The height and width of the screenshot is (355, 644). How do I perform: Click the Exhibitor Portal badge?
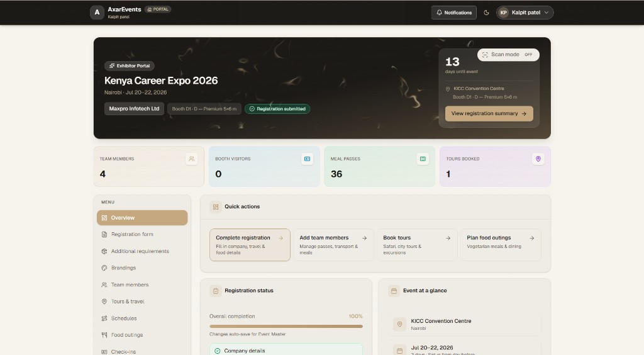130,65
